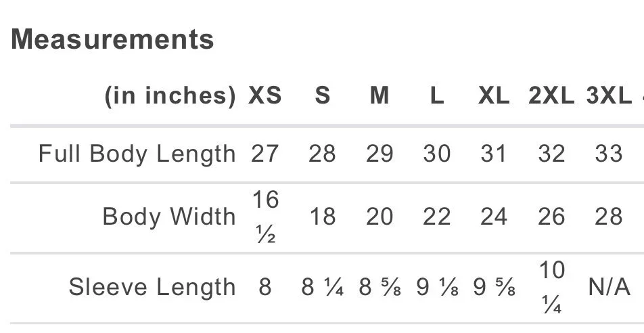
Task: Click the Full Body Length row label
Action: [137, 154]
